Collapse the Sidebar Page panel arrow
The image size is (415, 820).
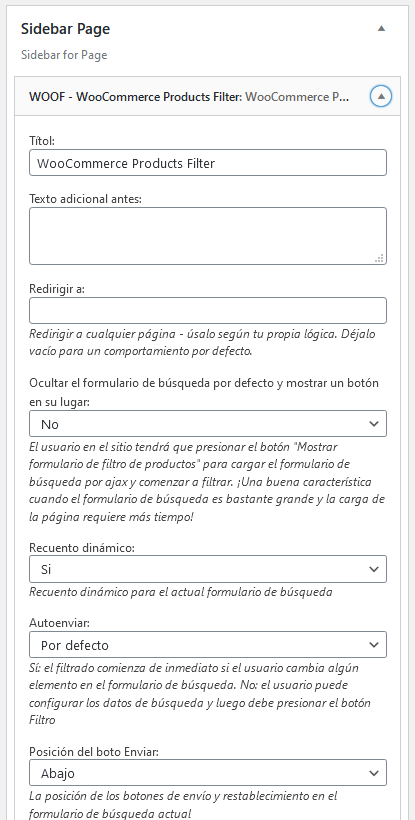pyautogui.click(x=381, y=29)
